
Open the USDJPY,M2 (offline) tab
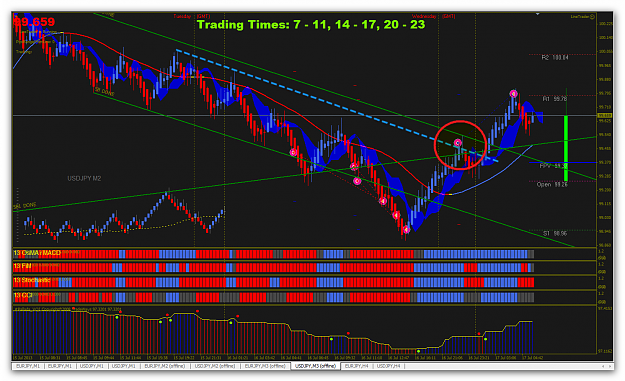pyautogui.click(x=215, y=366)
